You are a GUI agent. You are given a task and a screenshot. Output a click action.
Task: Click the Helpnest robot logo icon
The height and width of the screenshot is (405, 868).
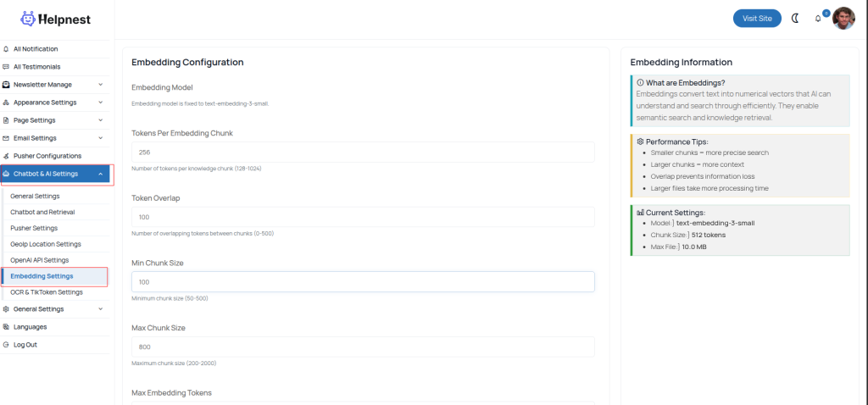point(28,19)
